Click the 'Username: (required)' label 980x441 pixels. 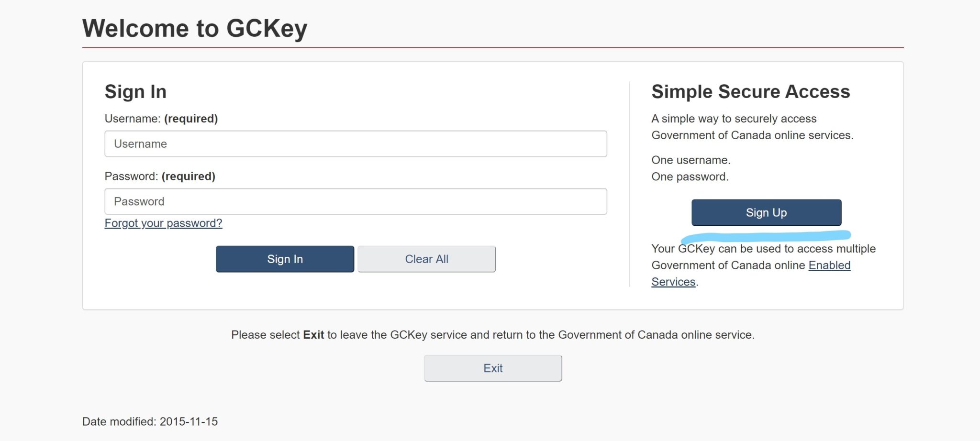161,119
